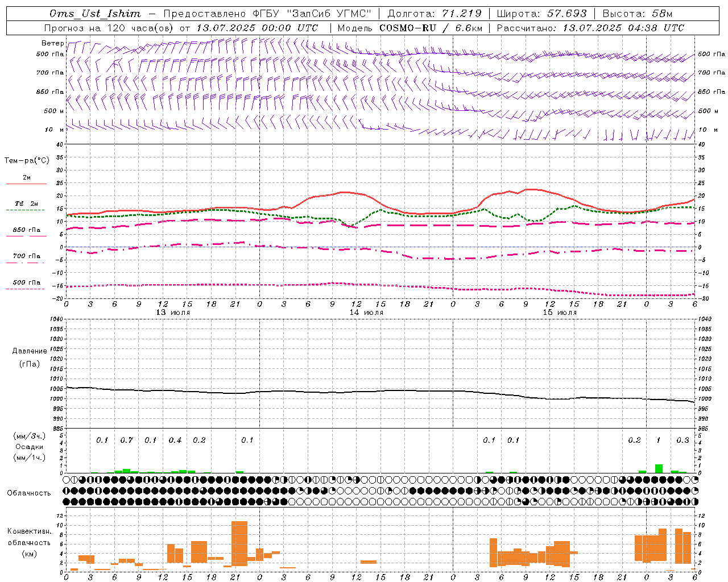The height and width of the screenshot is (582, 728).
Task: Click the (мм/1ч.) units label
Action: pyautogui.click(x=30, y=458)
